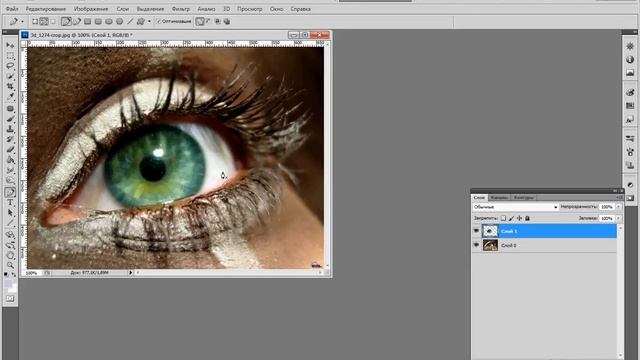This screenshot has width=640, height=360.
Task: Choose the Custom Shape in the options bar
Action: (141, 21)
